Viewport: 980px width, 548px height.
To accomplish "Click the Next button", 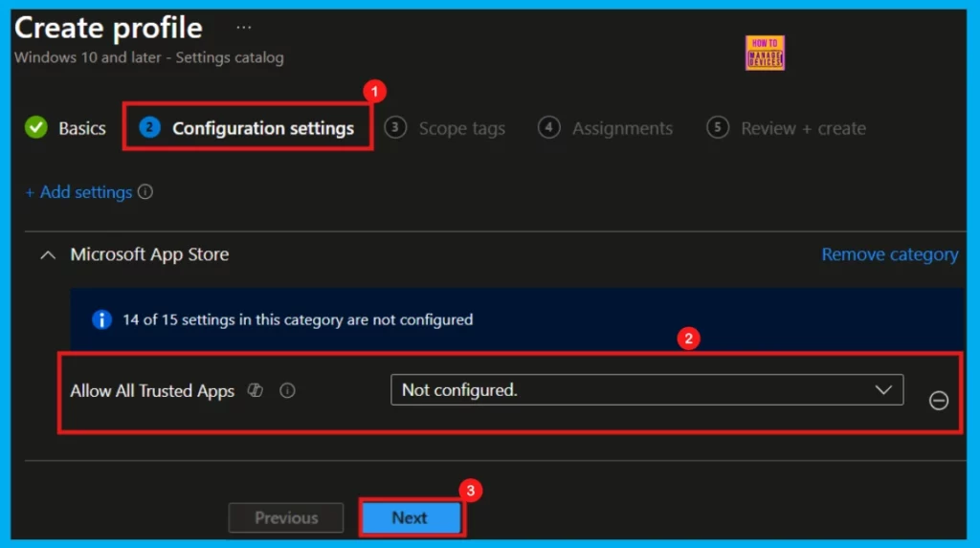I will [410, 518].
